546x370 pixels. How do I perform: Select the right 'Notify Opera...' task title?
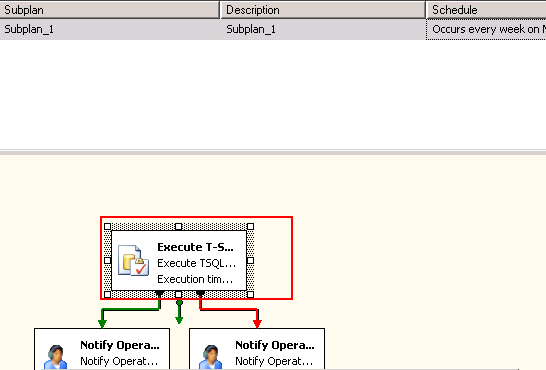275,345
